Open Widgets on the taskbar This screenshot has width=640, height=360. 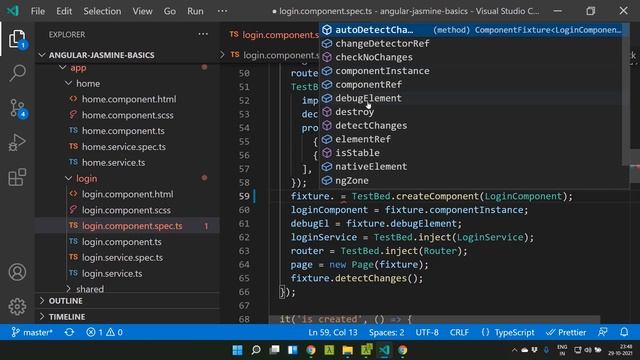click(x=293, y=350)
